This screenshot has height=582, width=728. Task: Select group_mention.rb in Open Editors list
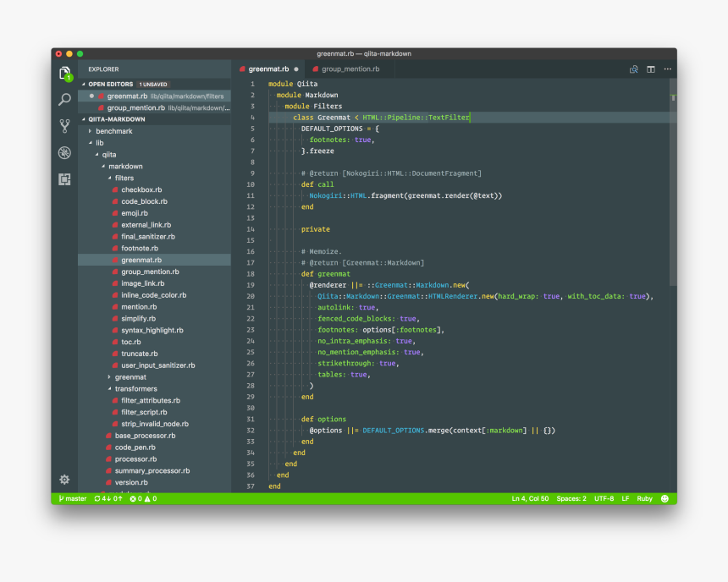(154, 107)
